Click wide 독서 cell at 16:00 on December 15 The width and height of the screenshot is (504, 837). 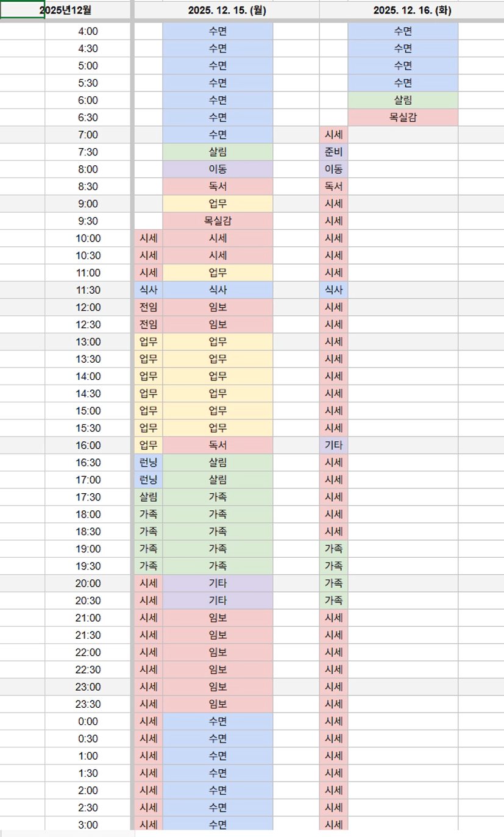[x=218, y=446]
